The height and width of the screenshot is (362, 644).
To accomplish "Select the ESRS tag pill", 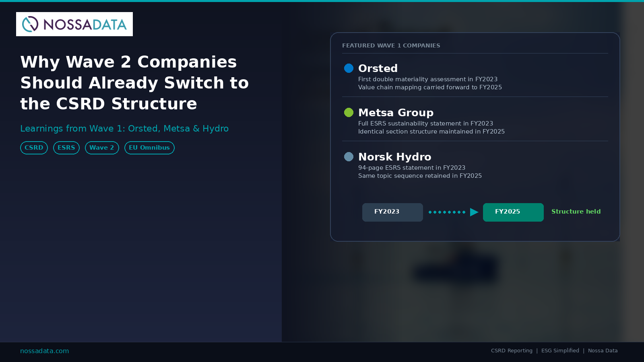I will 66,148.
